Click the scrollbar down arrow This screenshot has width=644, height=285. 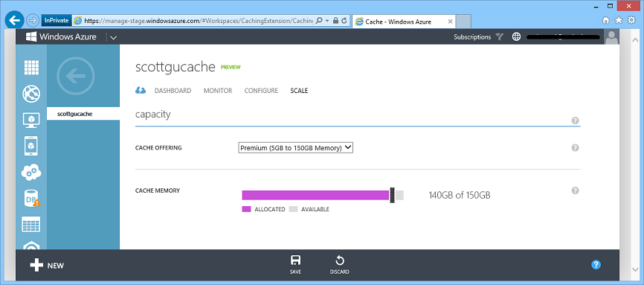tap(634, 270)
